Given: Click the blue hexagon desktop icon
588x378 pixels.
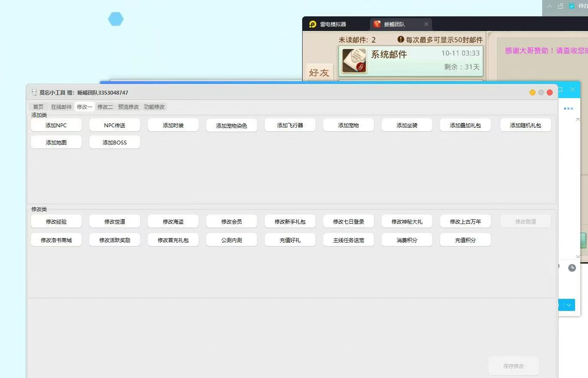Looking at the screenshot, I should point(116,19).
